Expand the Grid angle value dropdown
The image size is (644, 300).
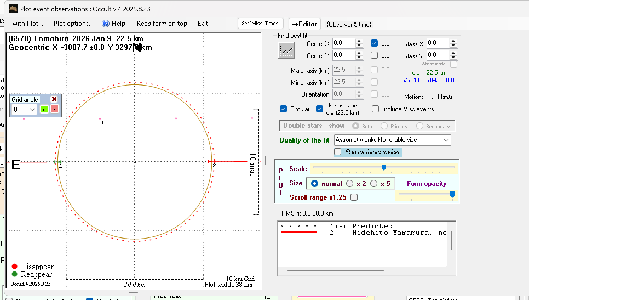pos(32,110)
